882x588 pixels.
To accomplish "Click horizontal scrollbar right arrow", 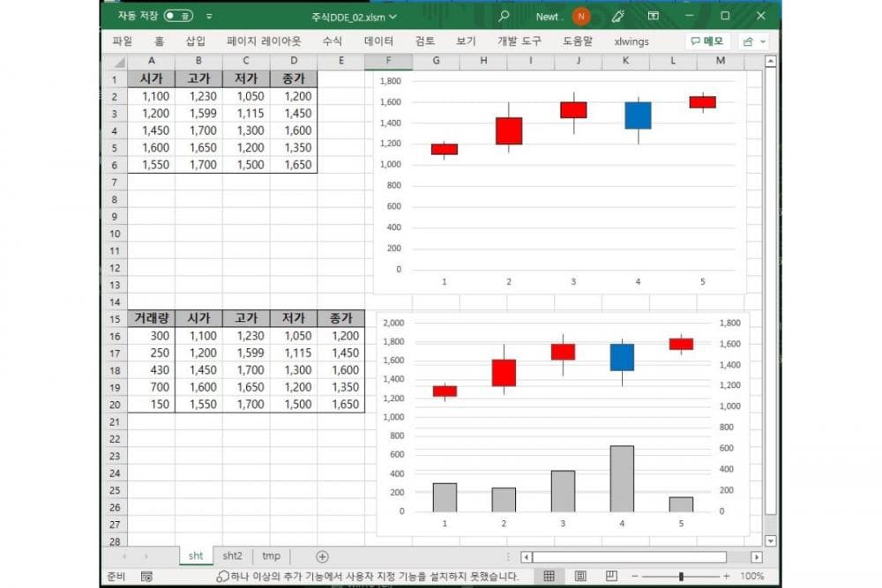I will click(757, 557).
